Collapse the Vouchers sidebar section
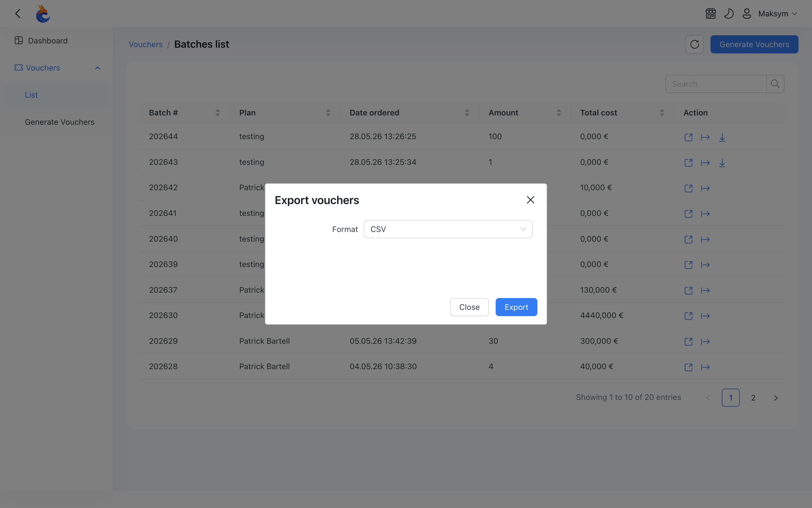 [56, 68]
